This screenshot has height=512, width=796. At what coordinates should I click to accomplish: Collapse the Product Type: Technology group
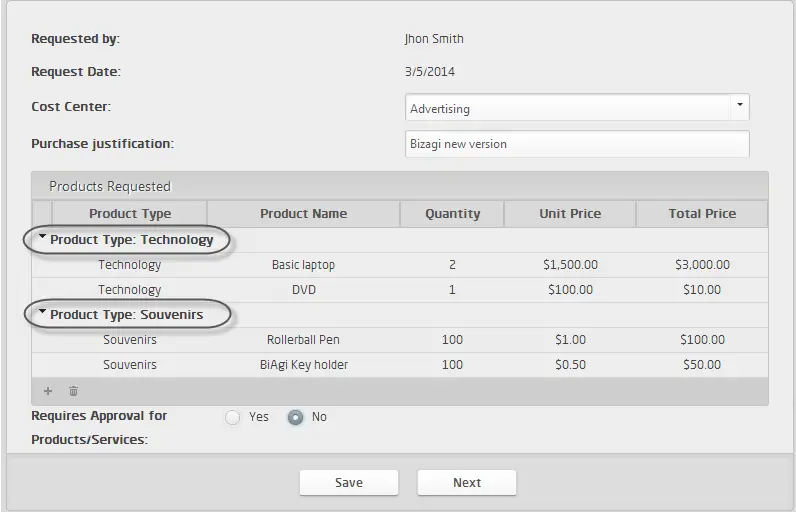(x=43, y=236)
